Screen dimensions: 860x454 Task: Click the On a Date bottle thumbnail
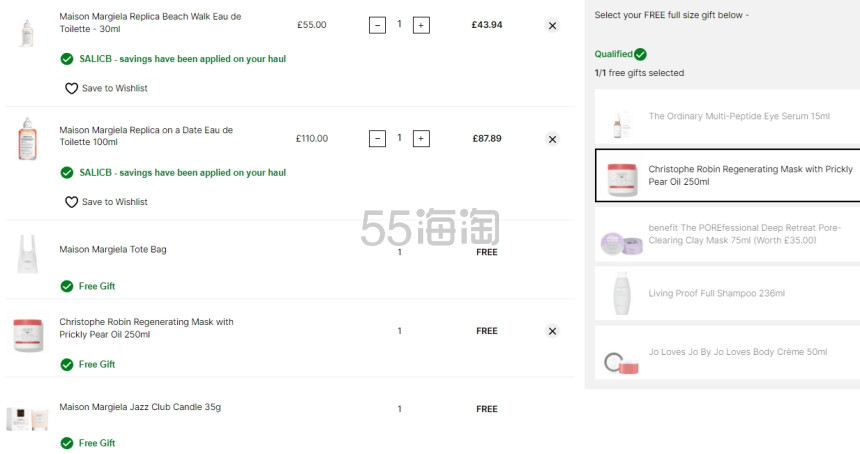pyautogui.click(x=27, y=139)
